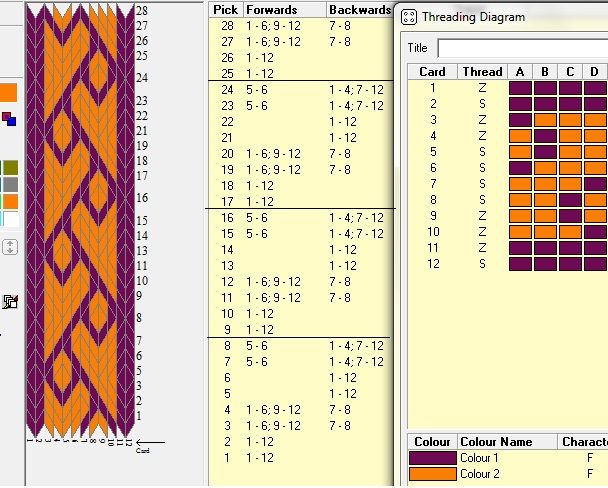Click row label 16 beside the pattern draft
The width and height of the screenshot is (608, 488).
tap(142, 198)
